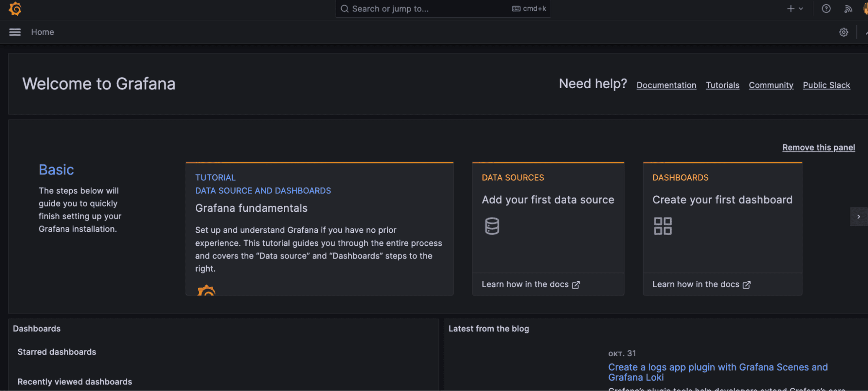This screenshot has height=391, width=868.
Task: Open the news feed icon
Action: [x=848, y=9]
